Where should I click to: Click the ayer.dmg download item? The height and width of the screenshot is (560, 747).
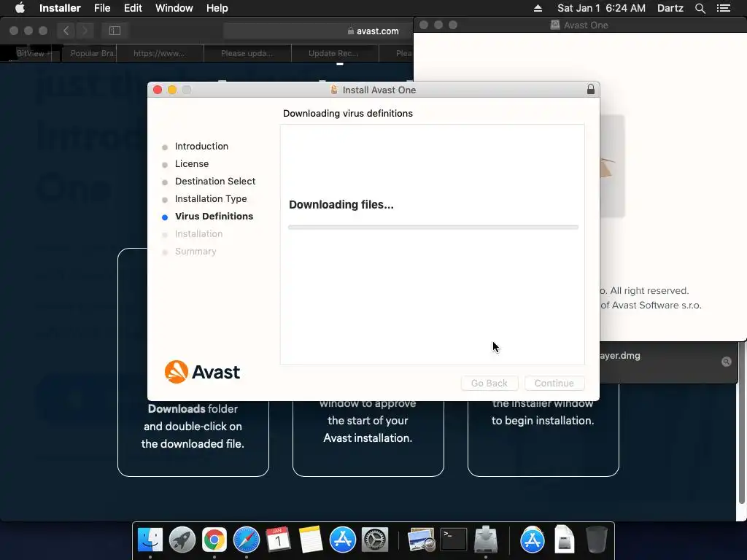668,362
